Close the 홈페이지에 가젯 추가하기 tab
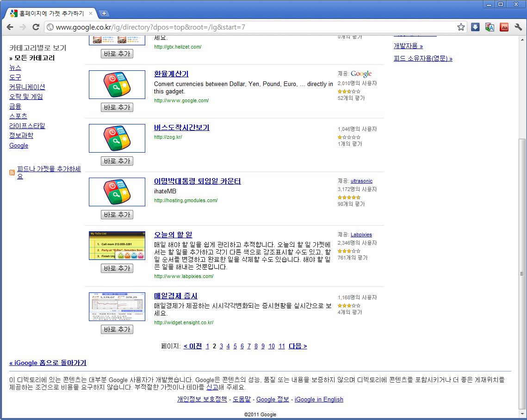Image resolution: width=527 pixels, height=420 pixels. coord(91,13)
